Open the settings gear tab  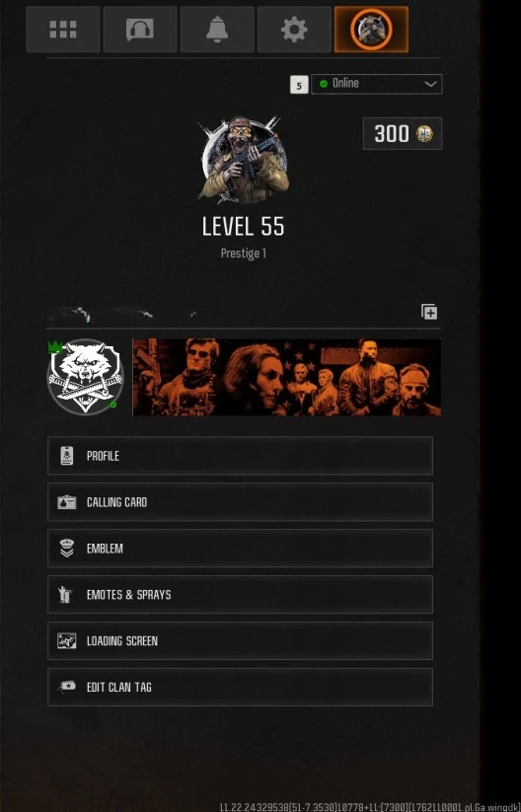[x=294, y=30]
